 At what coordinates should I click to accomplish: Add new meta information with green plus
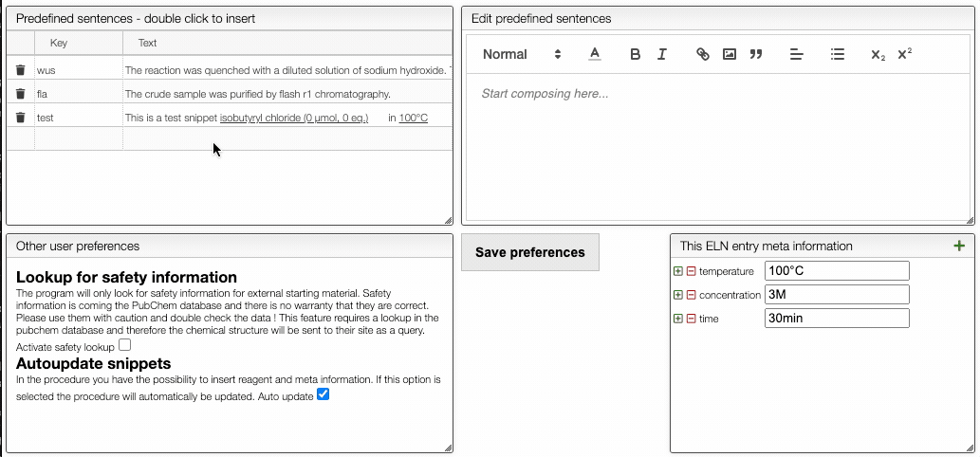[959, 246]
